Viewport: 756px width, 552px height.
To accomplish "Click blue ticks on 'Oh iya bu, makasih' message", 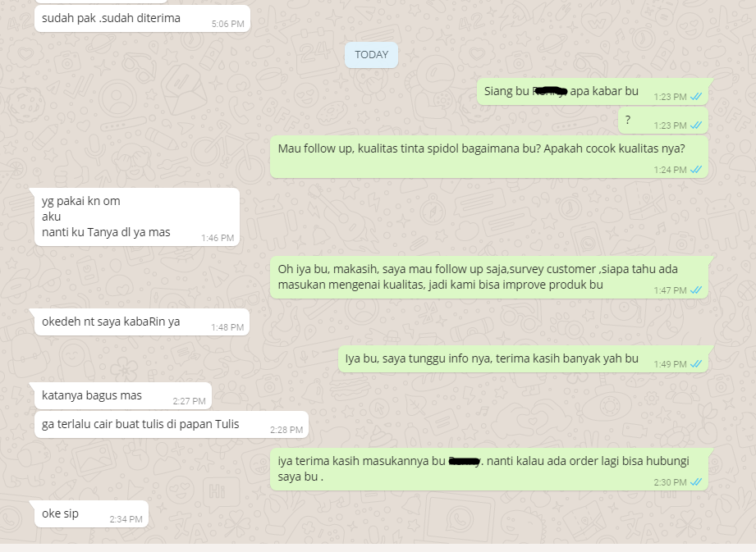I will click(x=696, y=290).
